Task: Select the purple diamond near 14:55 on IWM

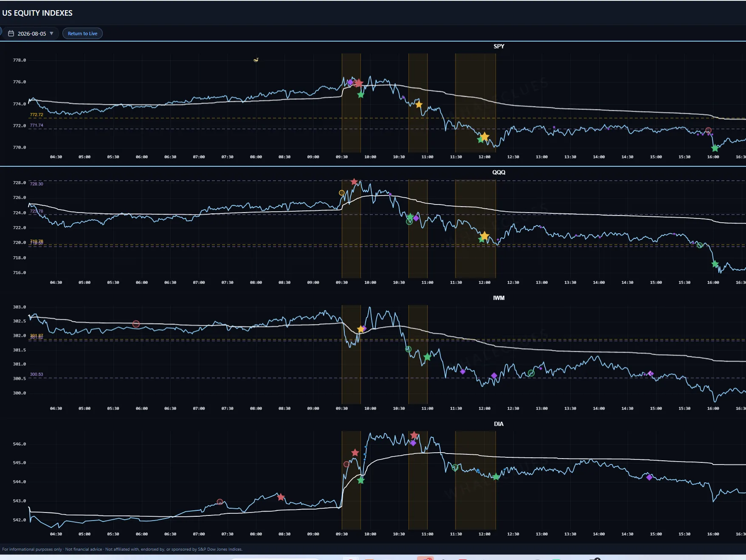Action: pyautogui.click(x=651, y=373)
